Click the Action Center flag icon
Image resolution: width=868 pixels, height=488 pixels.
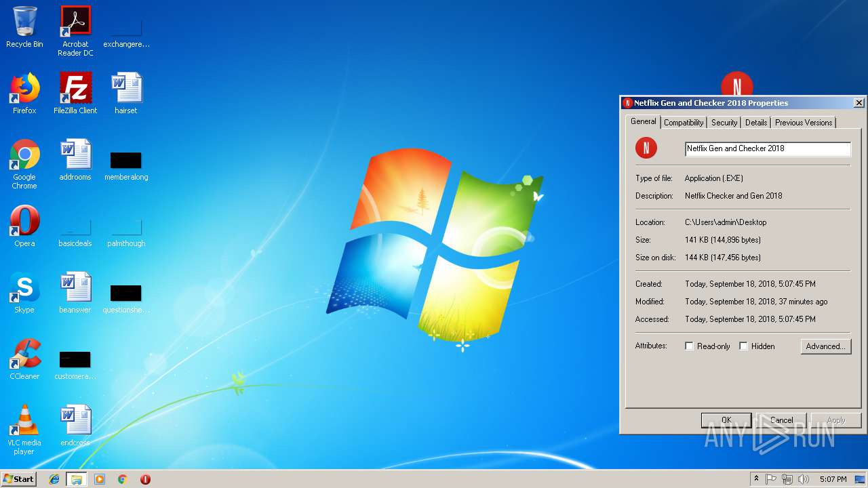pyautogui.click(x=771, y=479)
